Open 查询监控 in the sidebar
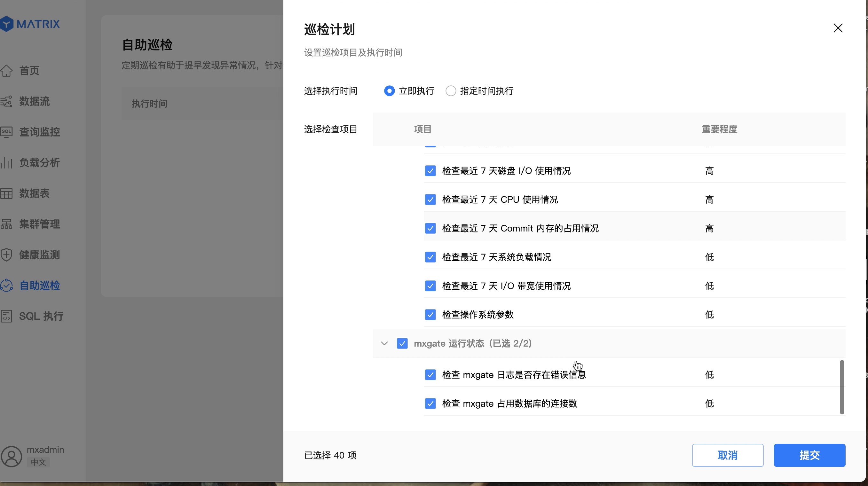868x486 pixels. click(x=39, y=132)
